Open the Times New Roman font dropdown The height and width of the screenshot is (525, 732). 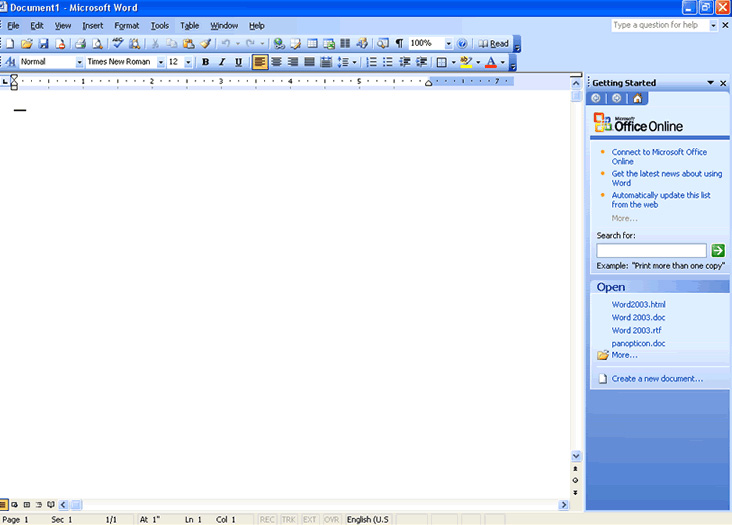160,62
